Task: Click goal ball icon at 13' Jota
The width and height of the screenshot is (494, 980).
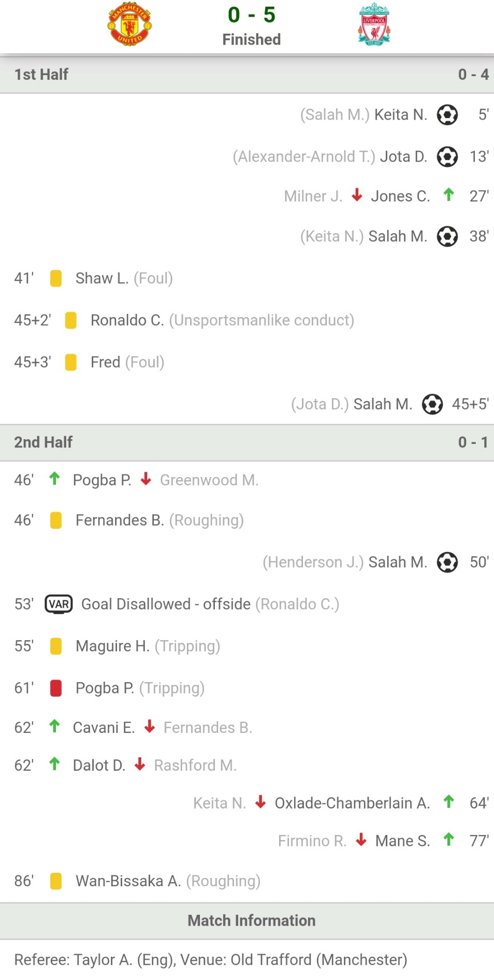Action: 447,156
